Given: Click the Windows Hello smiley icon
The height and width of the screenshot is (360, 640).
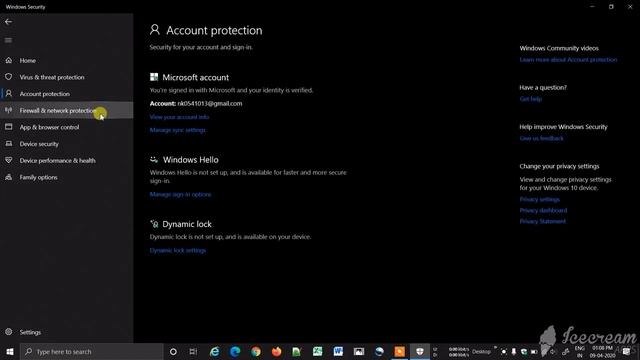Looking at the screenshot, I should point(154,160).
